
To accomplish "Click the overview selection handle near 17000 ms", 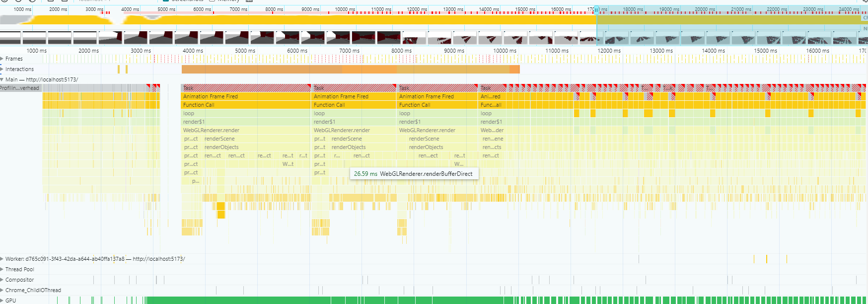I will pyautogui.click(x=597, y=9).
